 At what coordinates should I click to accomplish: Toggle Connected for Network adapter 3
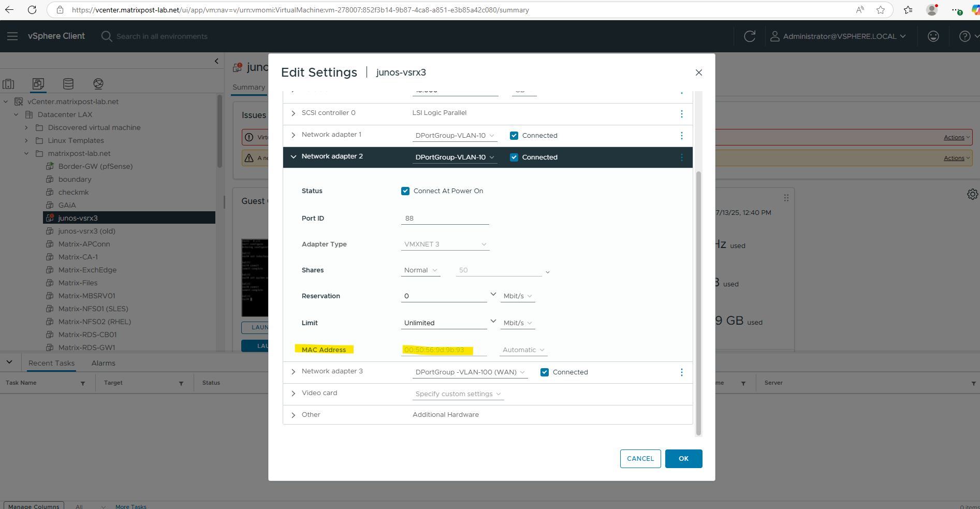pos(545,372)
